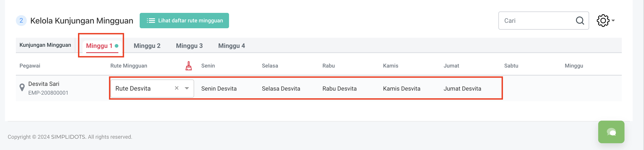
Task: Click the Desvita Sari employee name
Action: [x=44, y=84]
